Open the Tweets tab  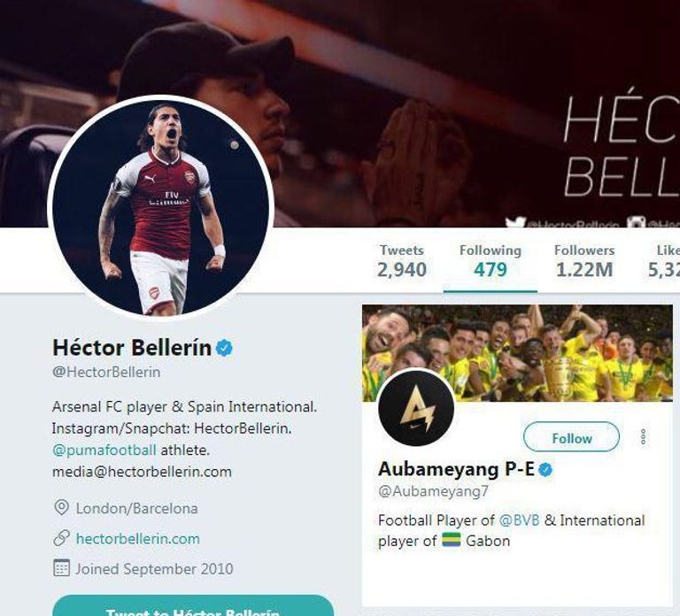pos(401,261)
